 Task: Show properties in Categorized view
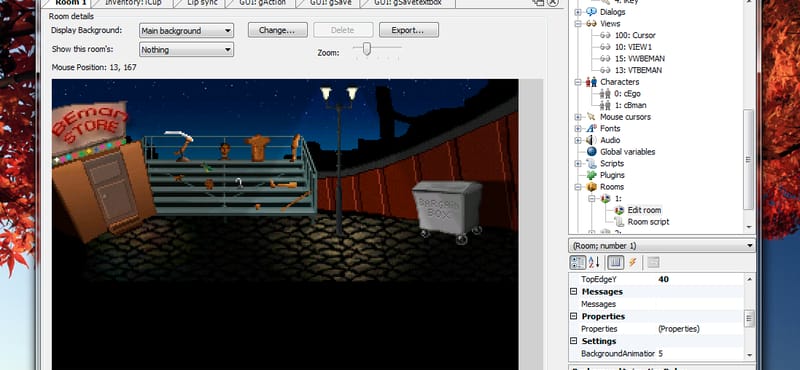pos(577,262)
